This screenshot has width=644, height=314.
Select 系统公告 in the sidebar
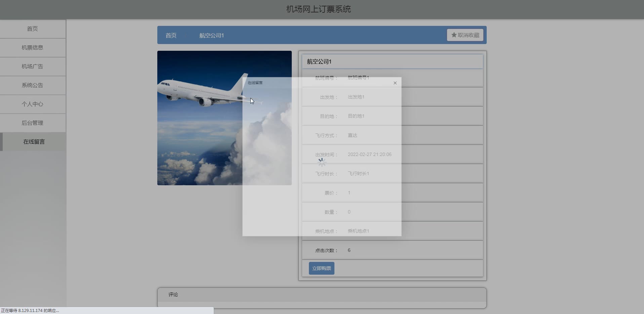[33, 85]
